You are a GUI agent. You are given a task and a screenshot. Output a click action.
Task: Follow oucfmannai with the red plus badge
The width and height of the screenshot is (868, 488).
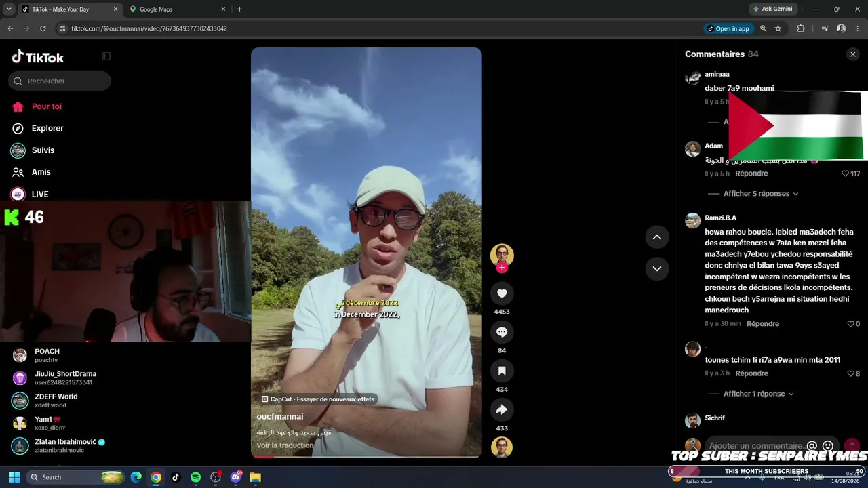point(502,268)
